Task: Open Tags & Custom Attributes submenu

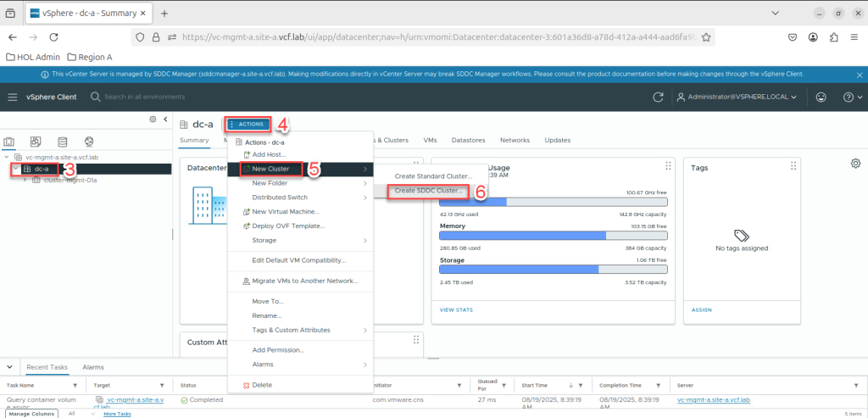Action: point(301,330)
